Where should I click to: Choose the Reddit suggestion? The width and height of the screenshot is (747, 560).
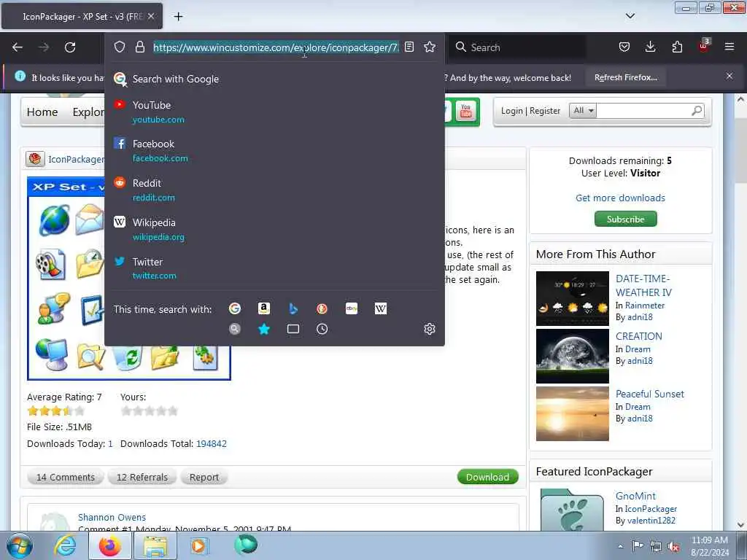click(274, 190)
